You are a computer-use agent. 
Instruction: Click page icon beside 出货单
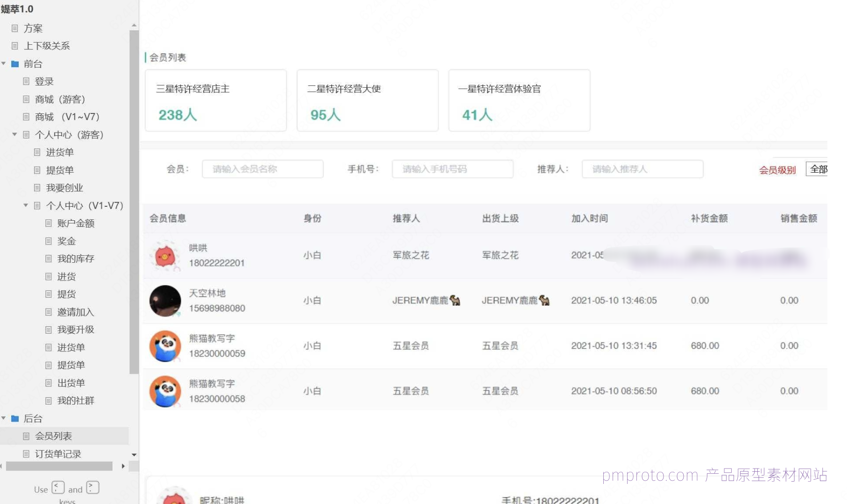tap(49, 383)
